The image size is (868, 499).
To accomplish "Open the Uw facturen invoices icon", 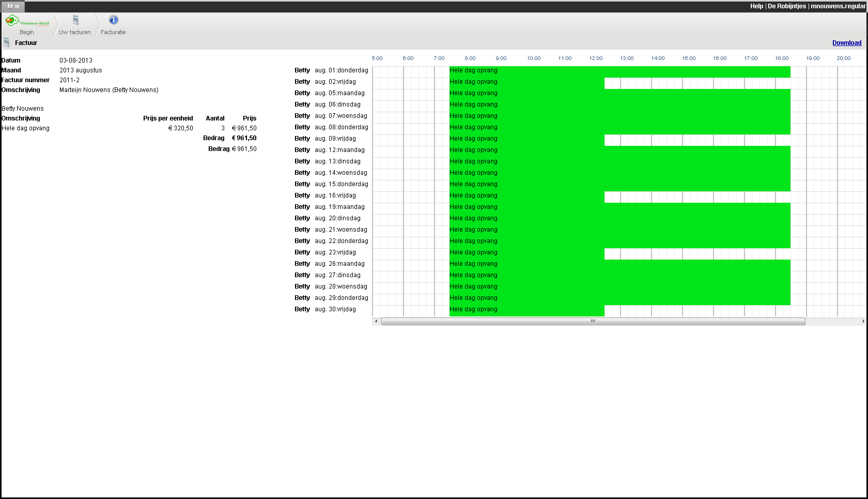I will 75,20.
